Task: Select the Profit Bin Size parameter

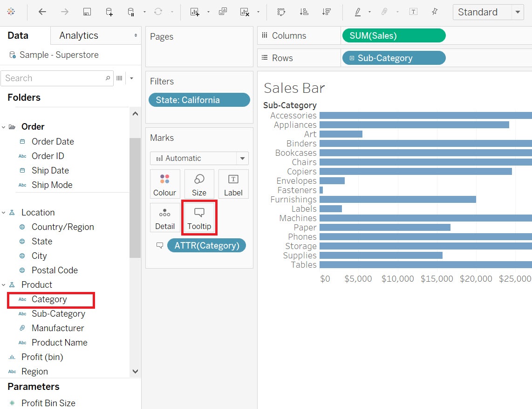Action: (48, 403)
